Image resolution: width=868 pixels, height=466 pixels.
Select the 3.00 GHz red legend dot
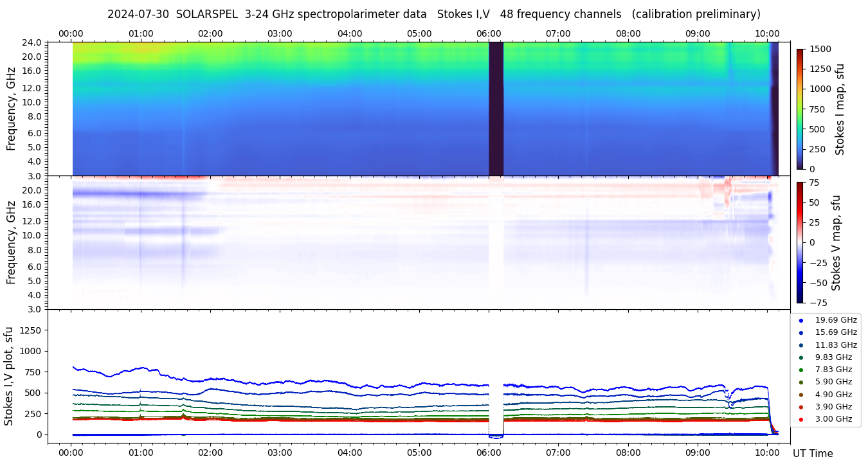pos(800,420)
